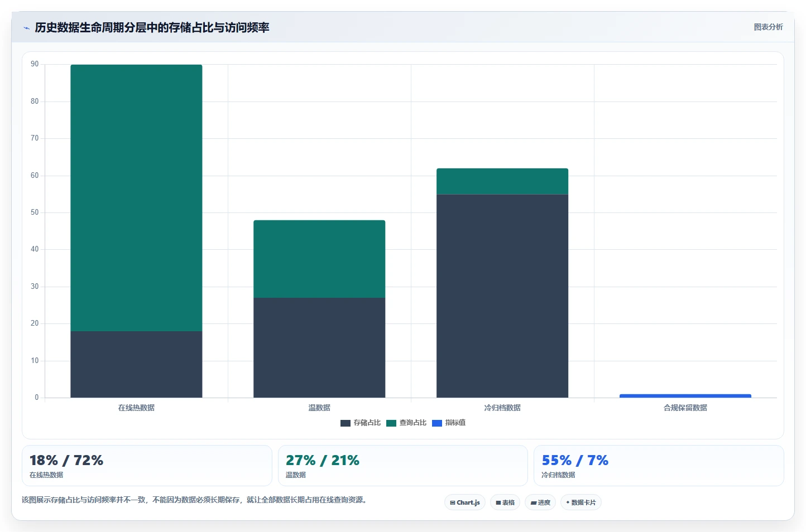The image size is (806, 532).
Task: Click the y-axis value 90
Action: tap(35, 64)
